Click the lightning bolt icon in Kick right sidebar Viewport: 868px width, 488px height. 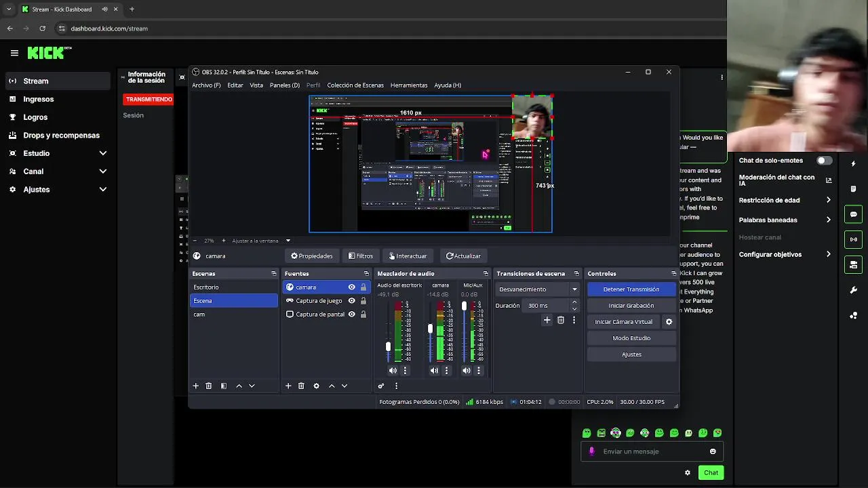(x=853, y=164)
